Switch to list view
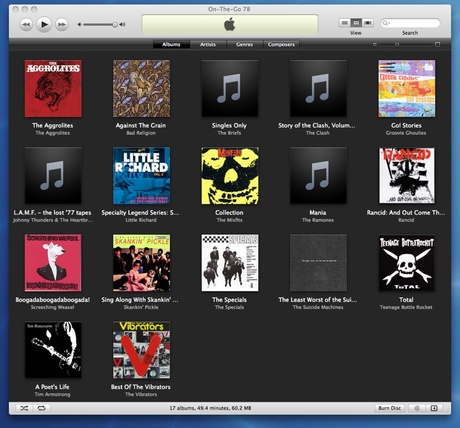The width and height of the screenshot is (460, 428). [x=345, y=23]
